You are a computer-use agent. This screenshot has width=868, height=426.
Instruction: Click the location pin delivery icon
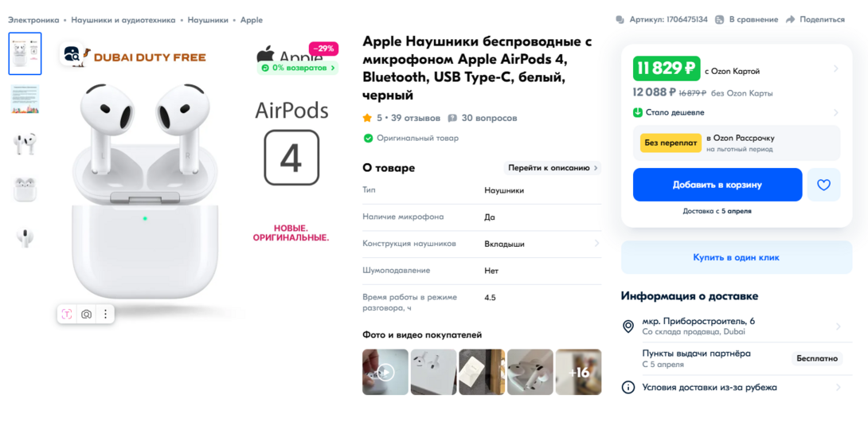[628, 326]
